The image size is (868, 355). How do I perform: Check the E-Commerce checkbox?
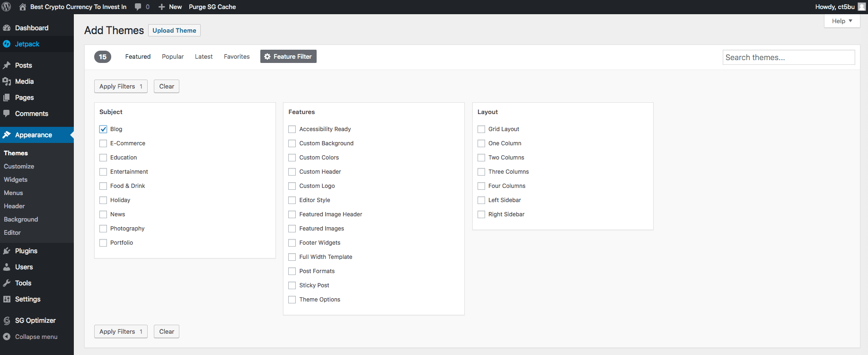103,143
